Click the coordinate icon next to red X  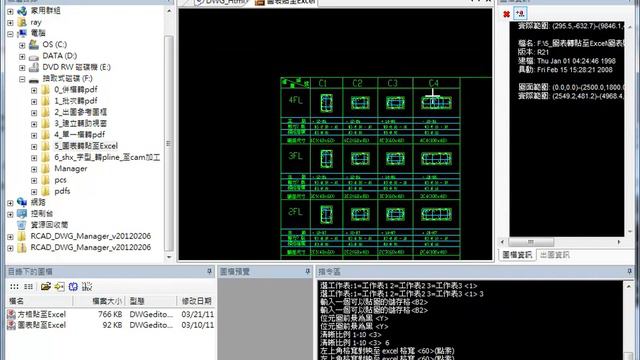(520, 13)
